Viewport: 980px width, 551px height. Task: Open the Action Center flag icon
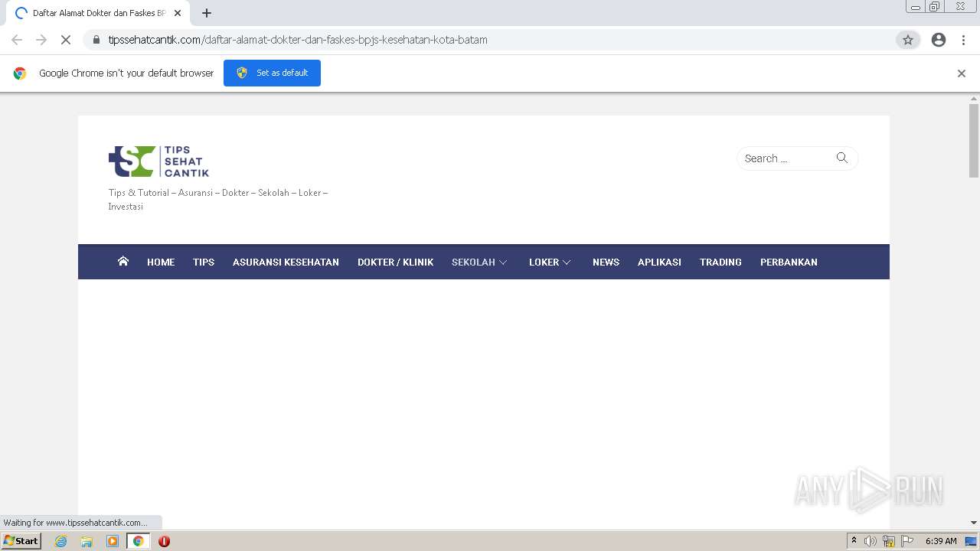[907, 541]
